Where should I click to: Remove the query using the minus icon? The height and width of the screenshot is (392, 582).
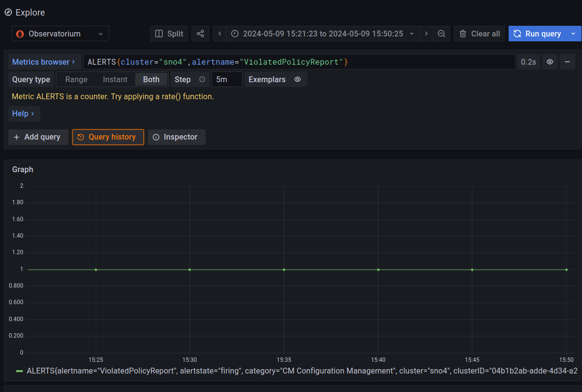tap(567, 62)
